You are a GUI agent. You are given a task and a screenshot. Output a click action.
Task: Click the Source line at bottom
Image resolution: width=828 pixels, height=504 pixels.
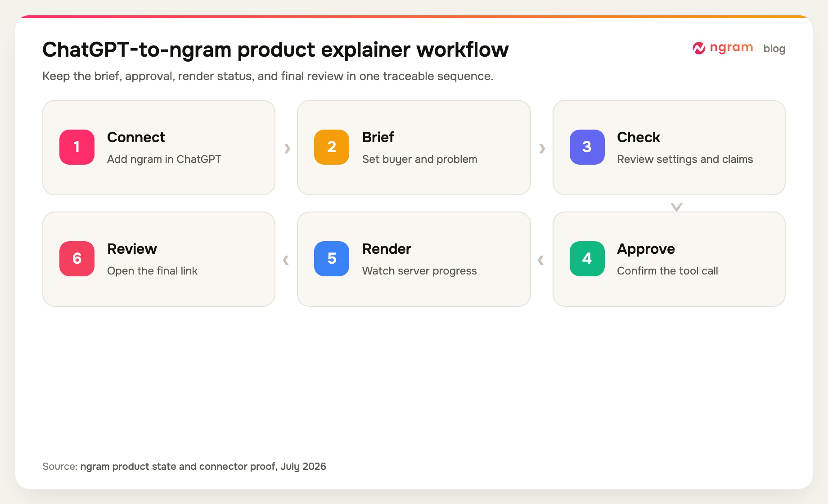(184, 466)
